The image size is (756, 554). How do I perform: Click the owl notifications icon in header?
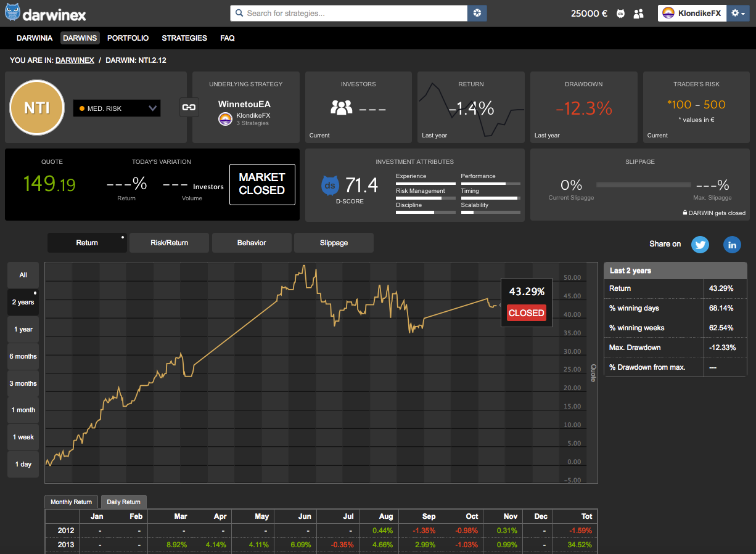620,13
